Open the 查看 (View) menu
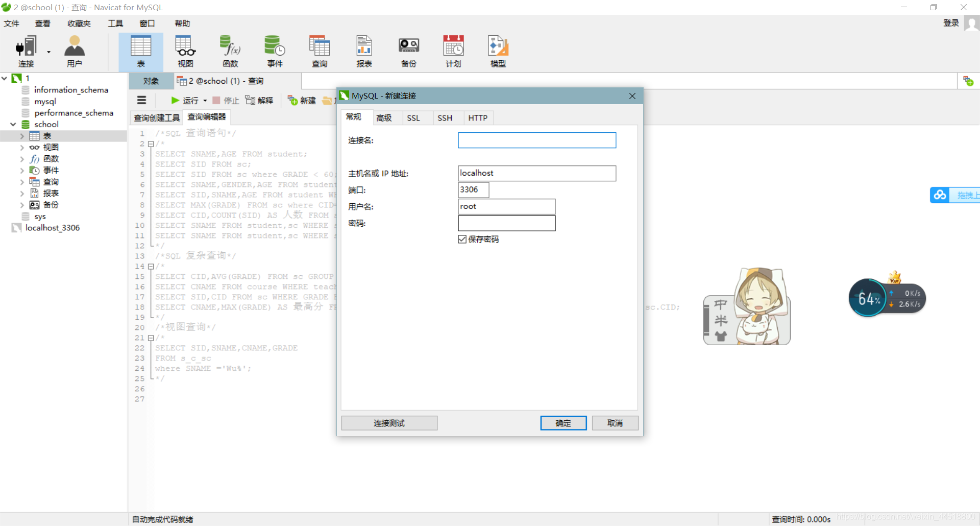The height and width of the screenshot is (526, 980). pos(43,23)
